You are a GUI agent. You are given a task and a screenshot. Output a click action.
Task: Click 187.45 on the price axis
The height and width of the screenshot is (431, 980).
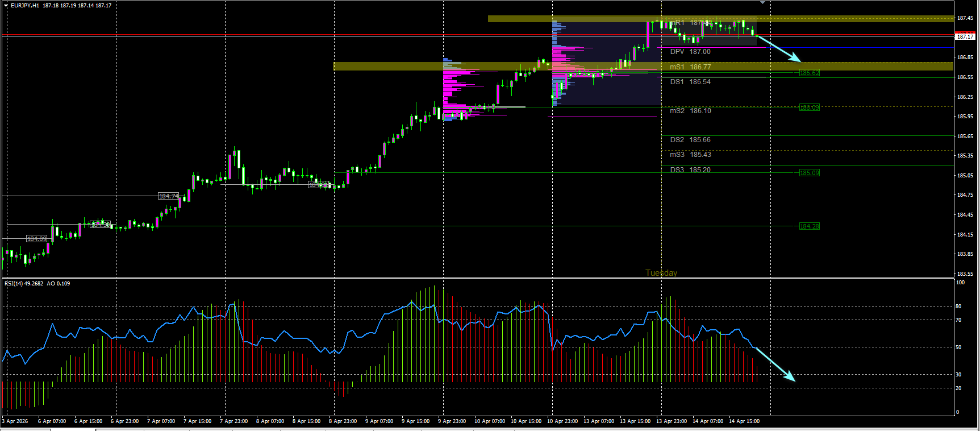tap(965, 18)
